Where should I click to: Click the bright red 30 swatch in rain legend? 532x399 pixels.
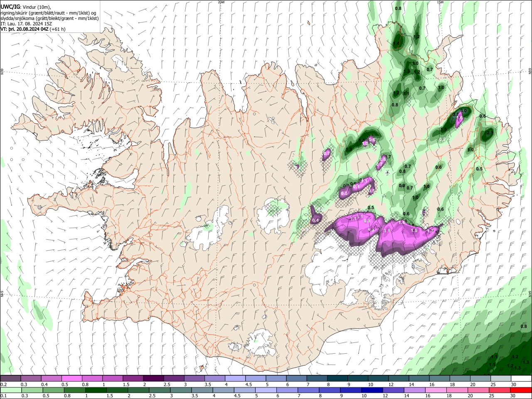(x=521, y=390)
